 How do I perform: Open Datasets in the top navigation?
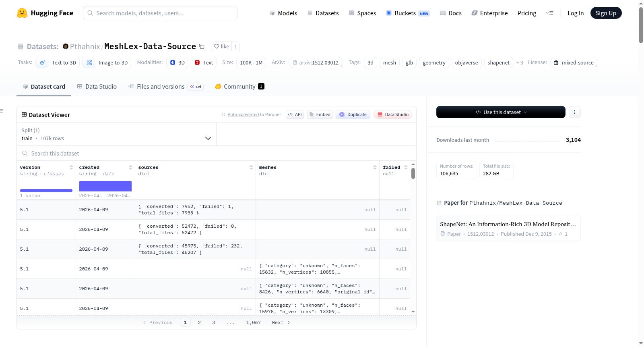(x=323, y=13)
